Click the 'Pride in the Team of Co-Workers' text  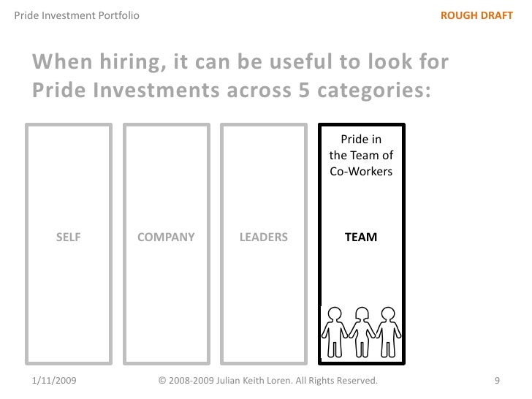(361, 155)
